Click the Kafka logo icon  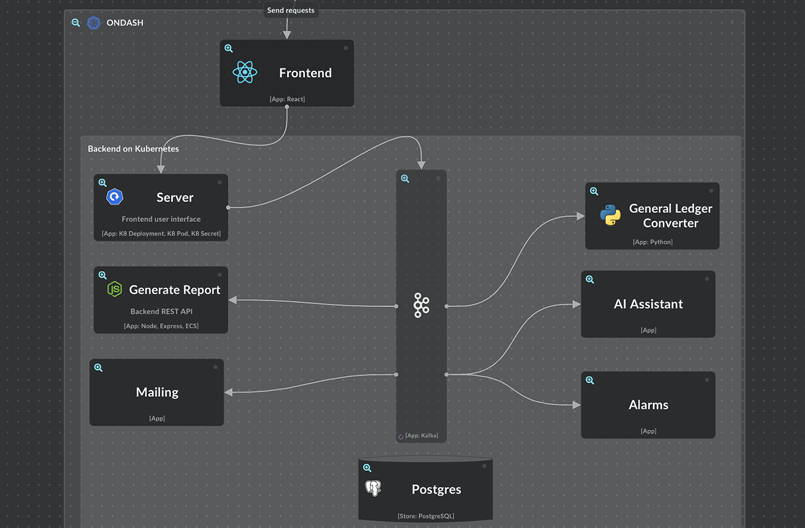click(x=421, y=305)
